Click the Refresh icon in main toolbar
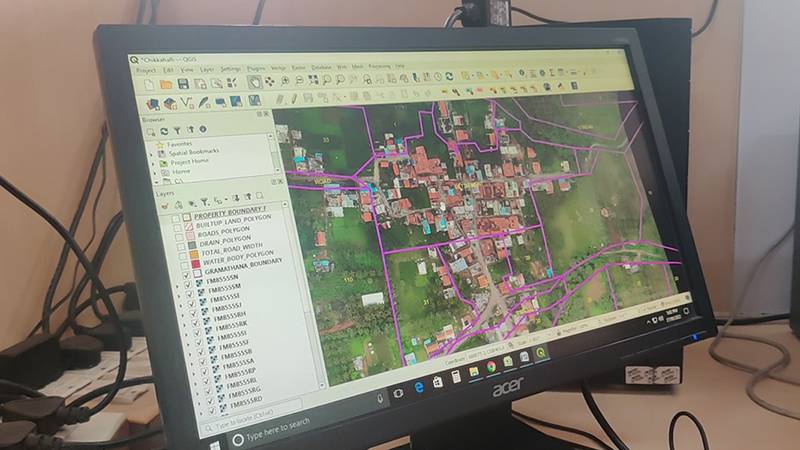 pos(450,76)
